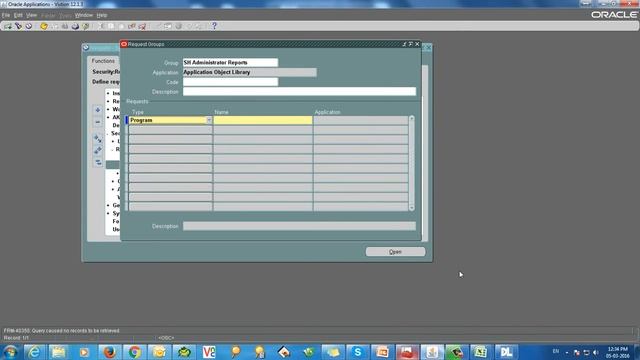Open Internet Explorer from taskbar
Image resolution: width=640 pixels, height=360 pixels.
tap(35, 352)
